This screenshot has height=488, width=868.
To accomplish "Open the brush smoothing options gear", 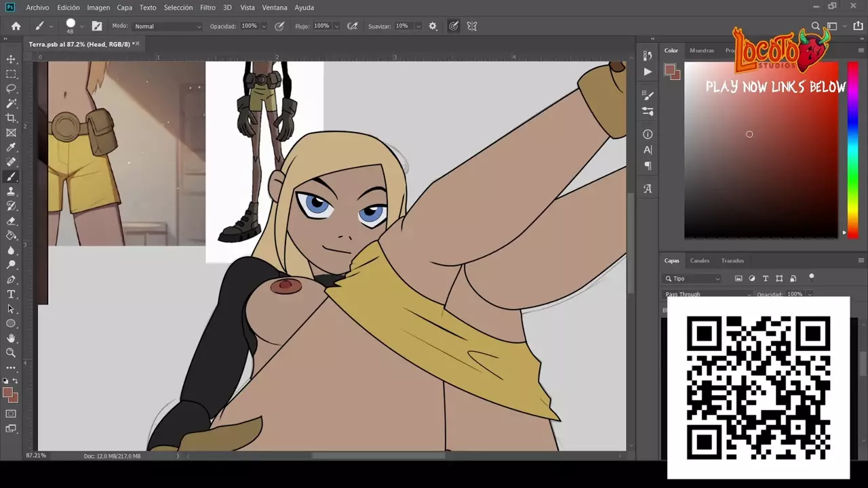I will click(433, 26).
